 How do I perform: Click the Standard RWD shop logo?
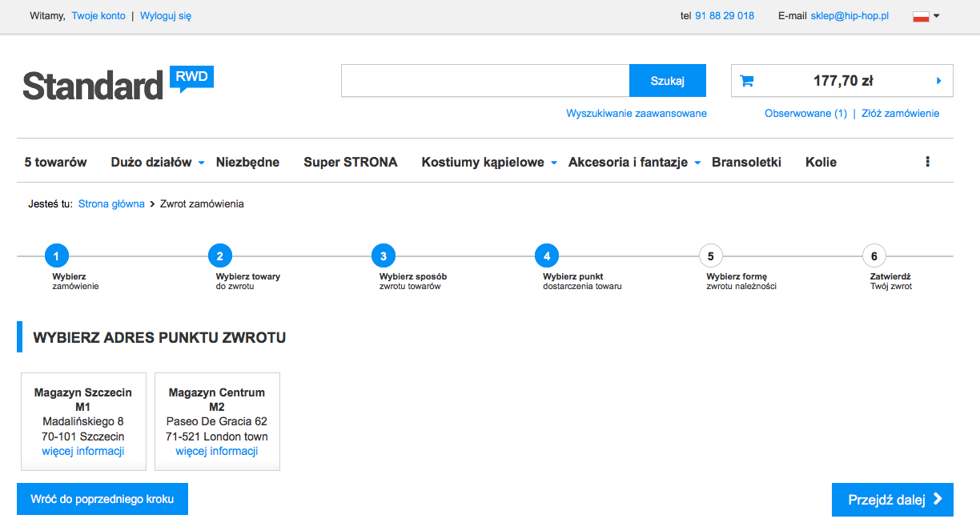(117, 84)
